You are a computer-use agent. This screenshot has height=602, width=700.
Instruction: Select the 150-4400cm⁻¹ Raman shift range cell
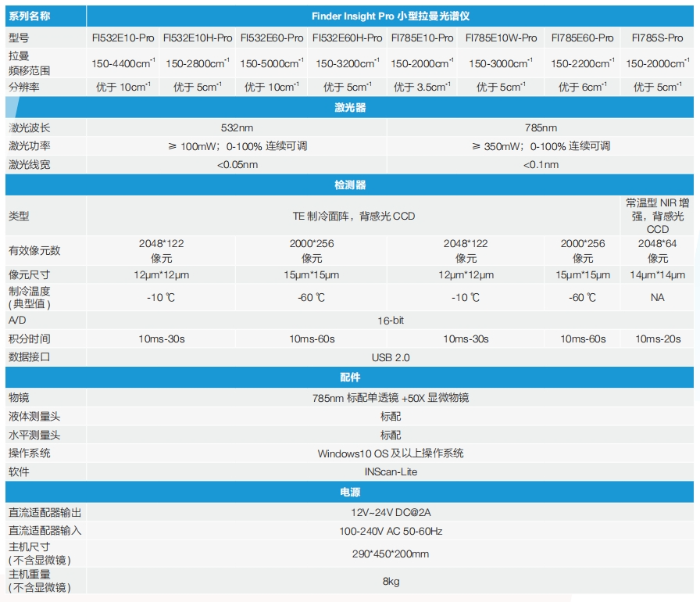[x=123, y=63]
